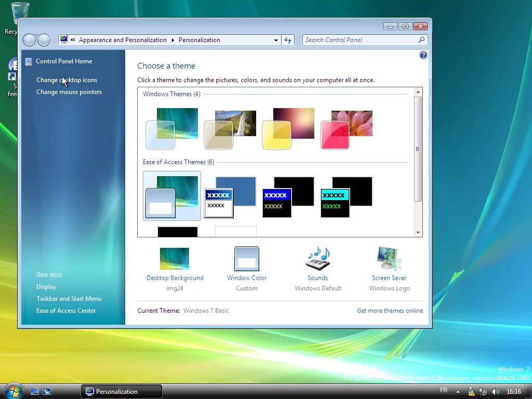This screenshot has height=399, width=532.
Task: Open Change mouse pointers link
Action: tap(69, 92)
